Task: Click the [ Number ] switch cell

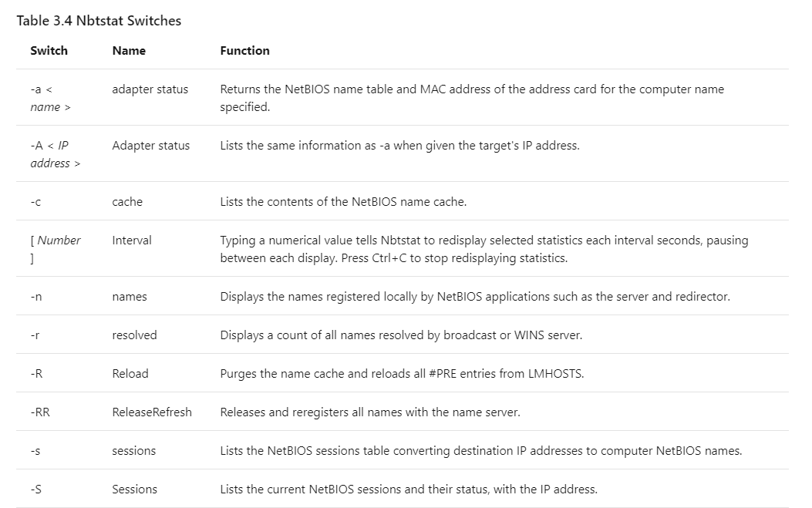Action: [55, 249]
